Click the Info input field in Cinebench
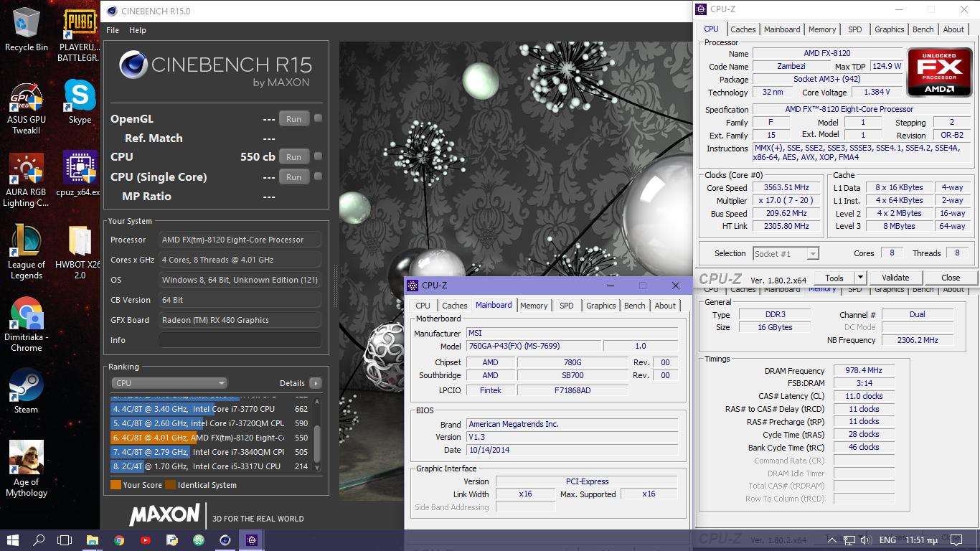The image size is (980, 551). click(240, 340)
